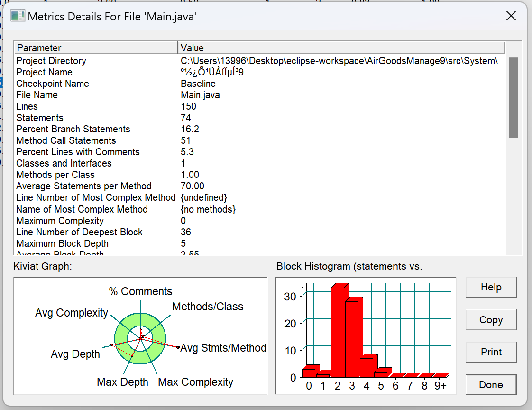Select the Statements parameter row
Screen dimensions: 532x410
coord(260,118)
